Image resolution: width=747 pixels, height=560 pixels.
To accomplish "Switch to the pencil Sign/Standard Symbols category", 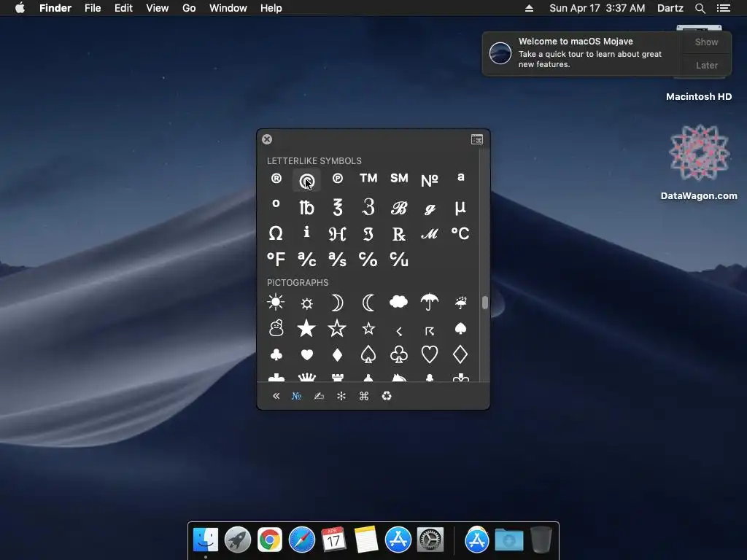I will (x=319, y=396).
